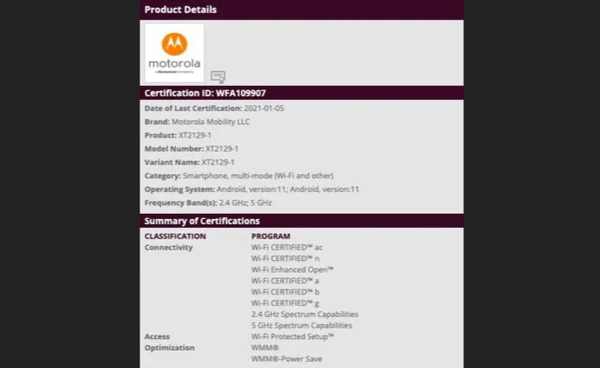Click the CLASSIFICATION column heading
600x368 pixels.
[x=175, y=236]
